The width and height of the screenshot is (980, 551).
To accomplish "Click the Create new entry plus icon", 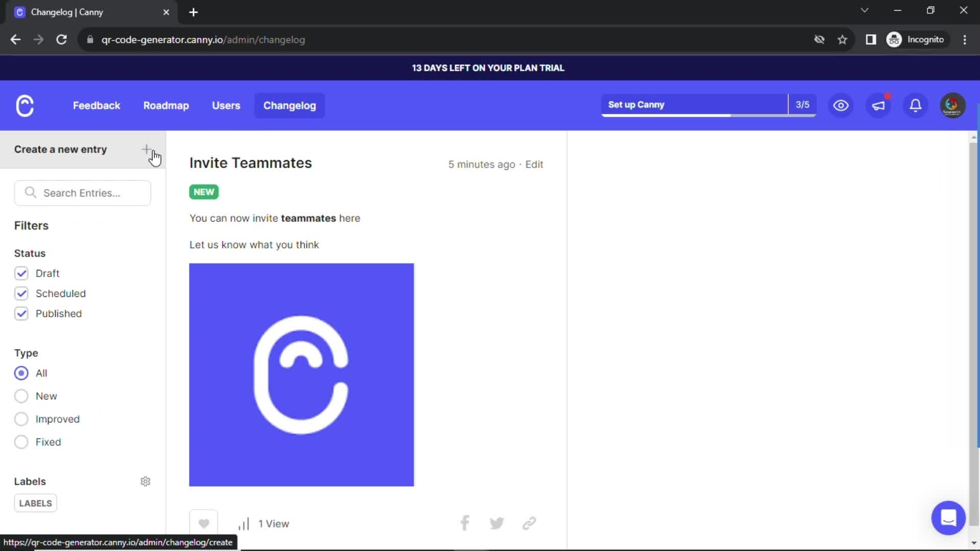I will point(146,148).
